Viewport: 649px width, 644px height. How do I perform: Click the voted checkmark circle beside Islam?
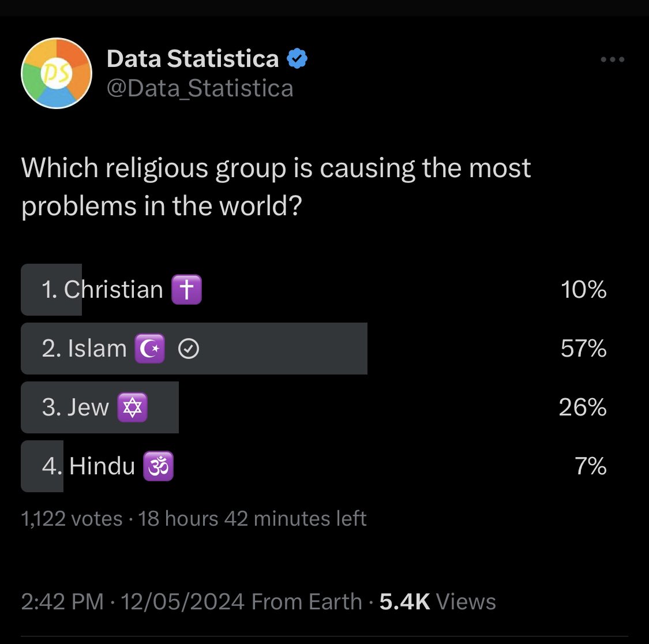188,349
